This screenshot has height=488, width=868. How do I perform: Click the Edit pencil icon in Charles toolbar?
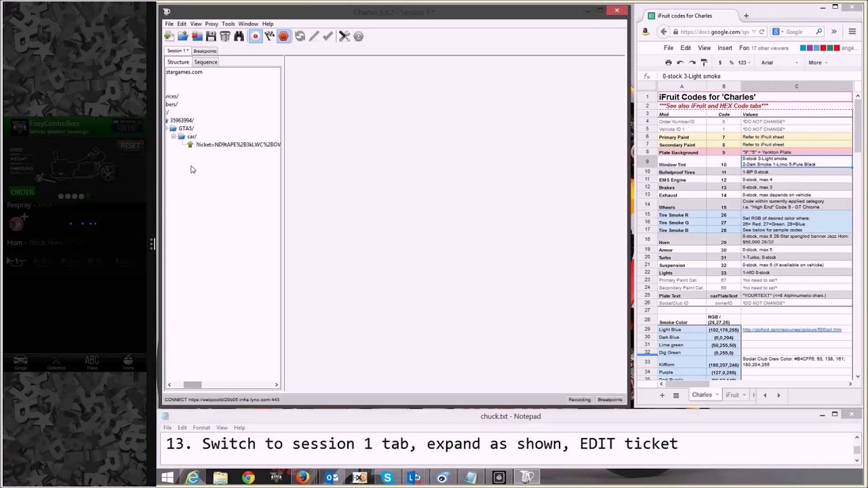tap(314, 37)
